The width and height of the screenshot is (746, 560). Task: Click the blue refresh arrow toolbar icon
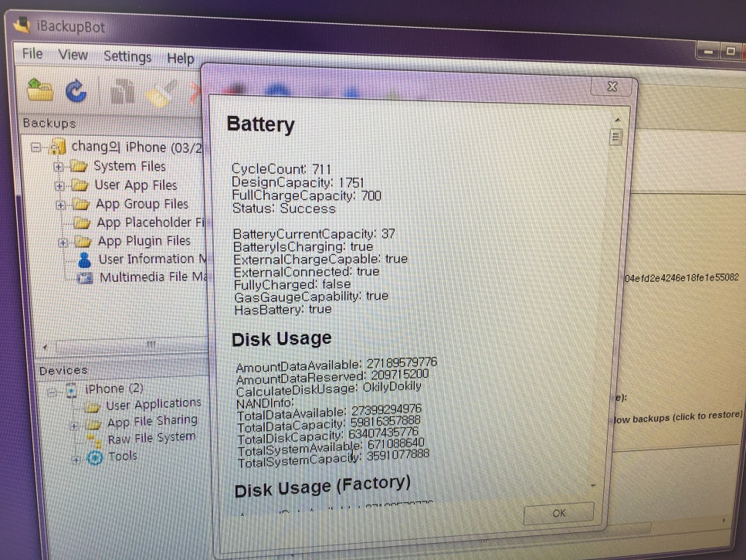(x=76, y=91)
